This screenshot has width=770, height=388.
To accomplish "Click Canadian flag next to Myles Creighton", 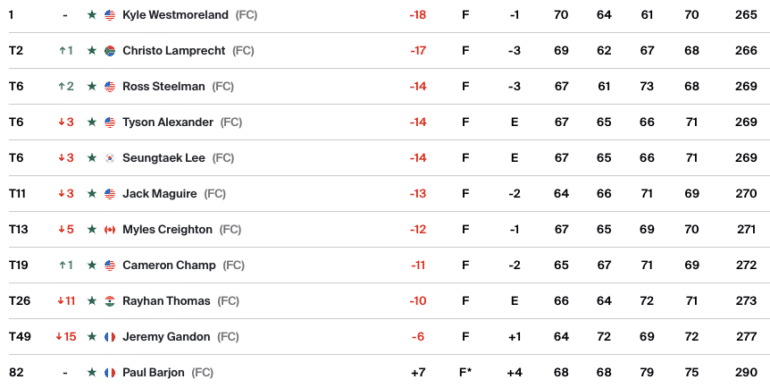I will point(110,229).
